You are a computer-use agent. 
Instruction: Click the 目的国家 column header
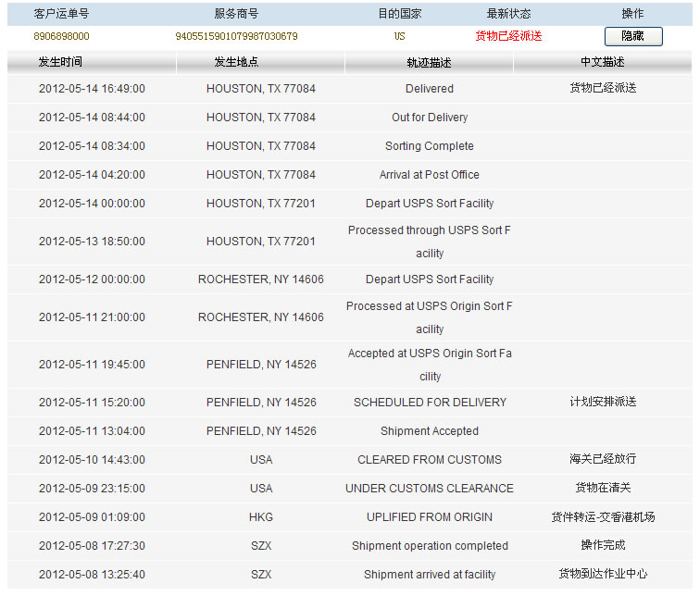pos(400,14)
